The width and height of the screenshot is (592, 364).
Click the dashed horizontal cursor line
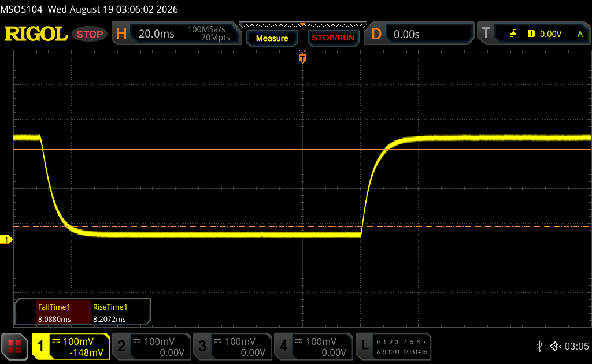(302, 226)
